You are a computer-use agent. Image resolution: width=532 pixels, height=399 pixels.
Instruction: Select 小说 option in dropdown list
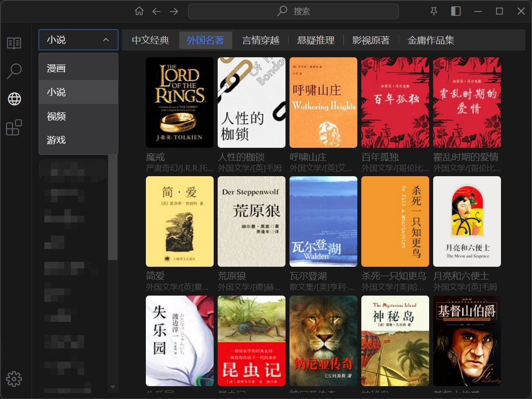click(78, 92)
